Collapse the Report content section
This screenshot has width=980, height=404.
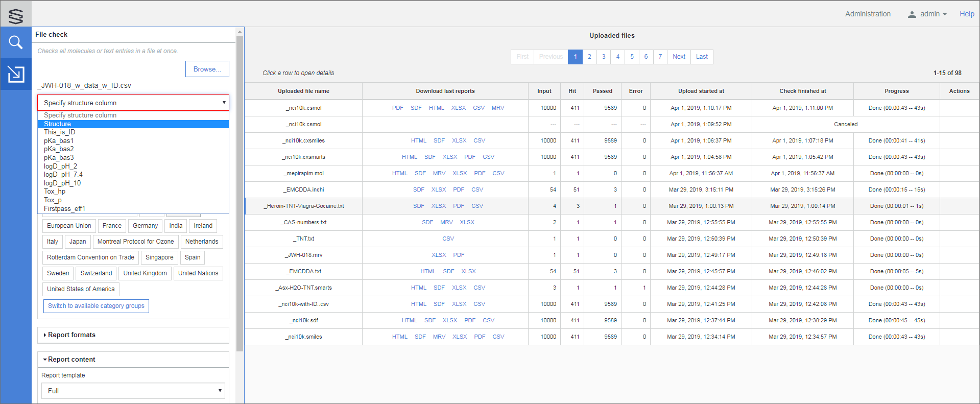[71, 360]
